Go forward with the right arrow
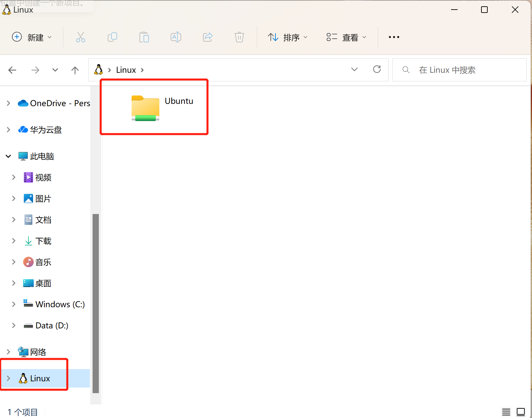532x418 pixels. tap(35, 70)
